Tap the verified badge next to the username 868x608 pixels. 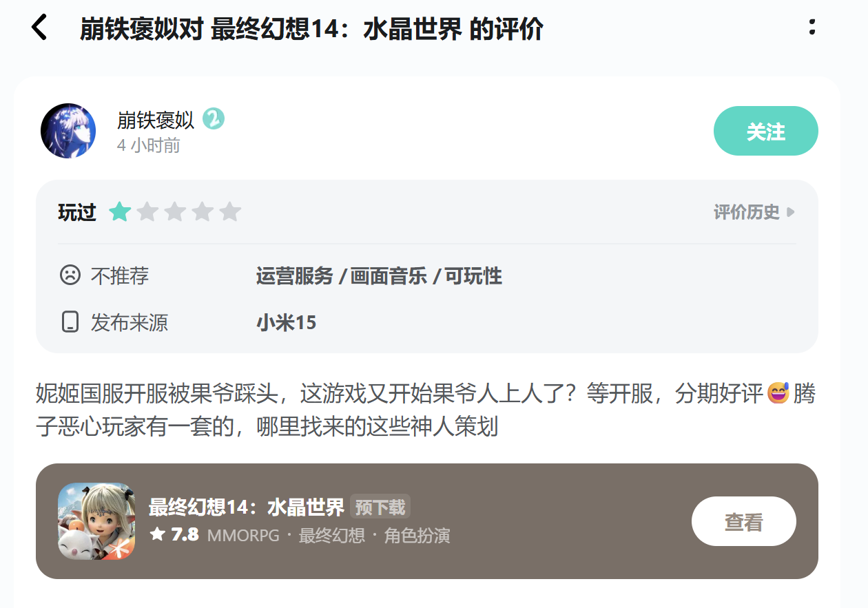(x=214, y=120)
